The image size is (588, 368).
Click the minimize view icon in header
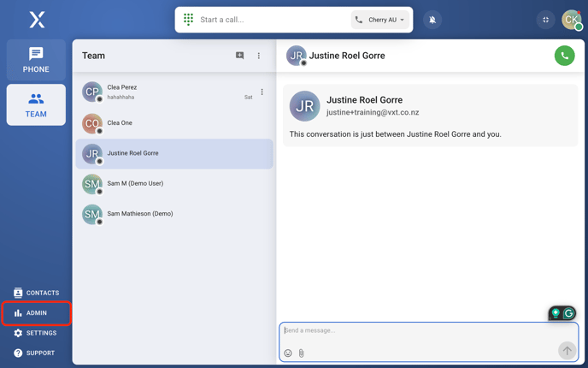pos(545,20)
